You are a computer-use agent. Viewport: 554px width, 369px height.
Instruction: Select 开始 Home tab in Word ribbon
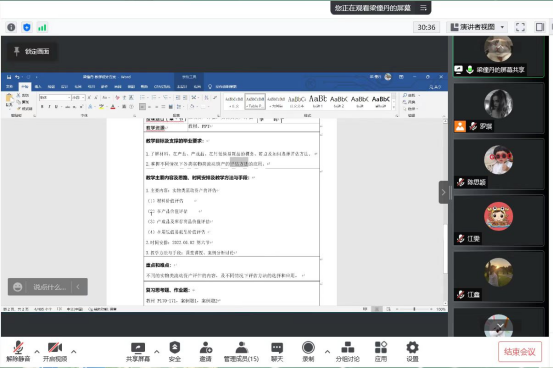click(25, 86)
